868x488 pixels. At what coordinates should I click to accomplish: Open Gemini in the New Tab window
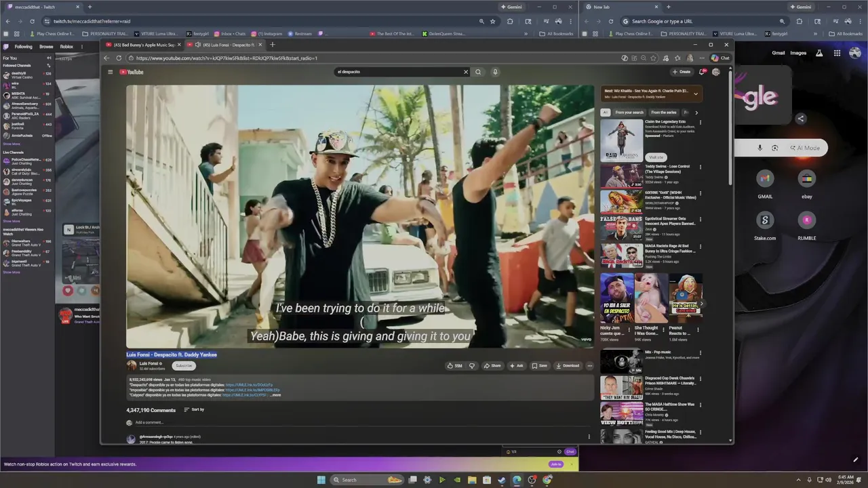point(801,7)
